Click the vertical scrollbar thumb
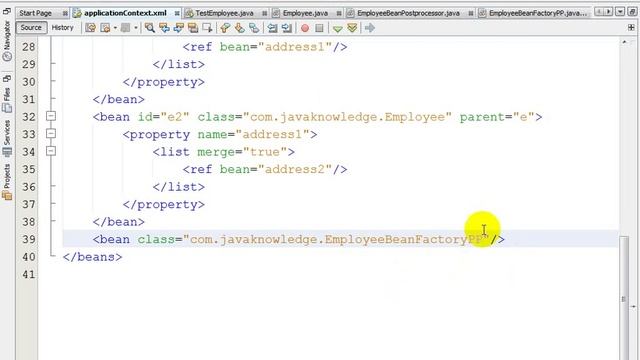 624,298
